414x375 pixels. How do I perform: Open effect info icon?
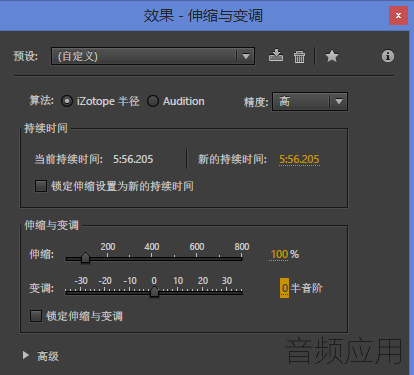388,56
